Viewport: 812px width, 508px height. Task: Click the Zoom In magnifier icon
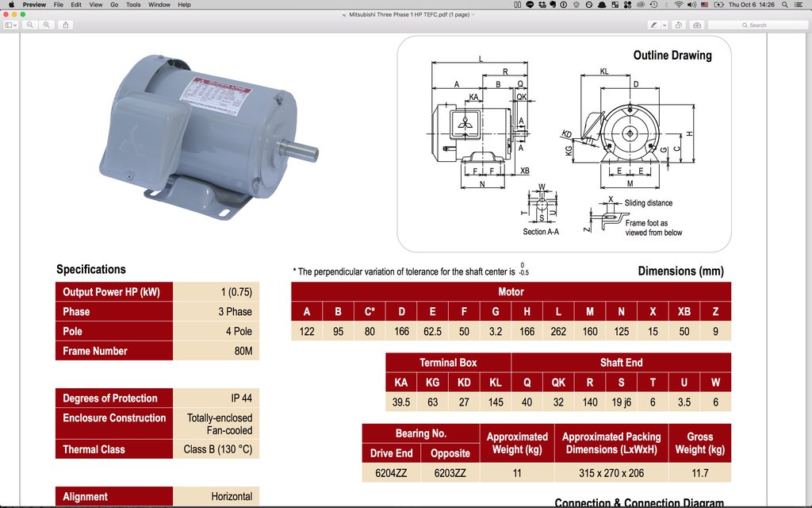pos(47,25)
